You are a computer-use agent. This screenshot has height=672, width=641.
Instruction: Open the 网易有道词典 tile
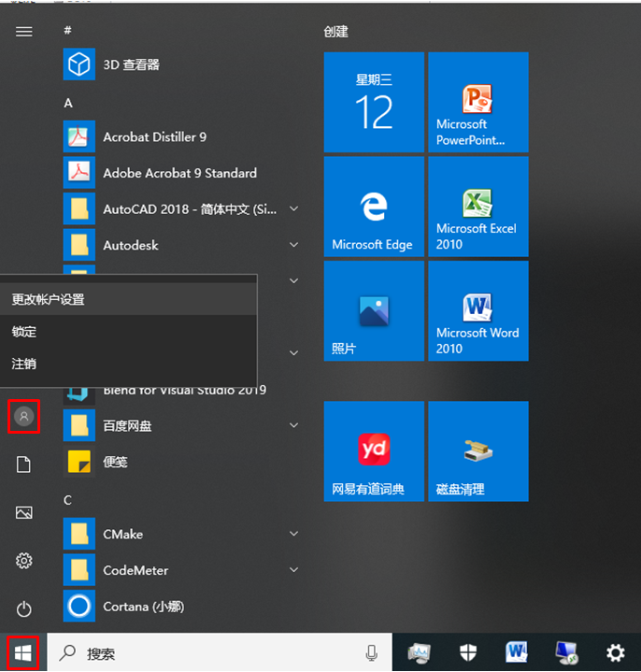[374, 451]
